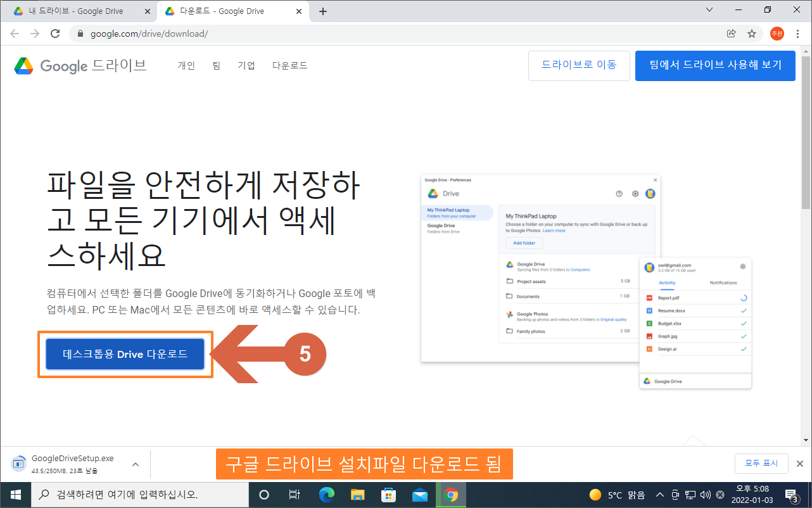The image size is (812, 508).
Task: Open the notification center icon
Action: (792, 495)
